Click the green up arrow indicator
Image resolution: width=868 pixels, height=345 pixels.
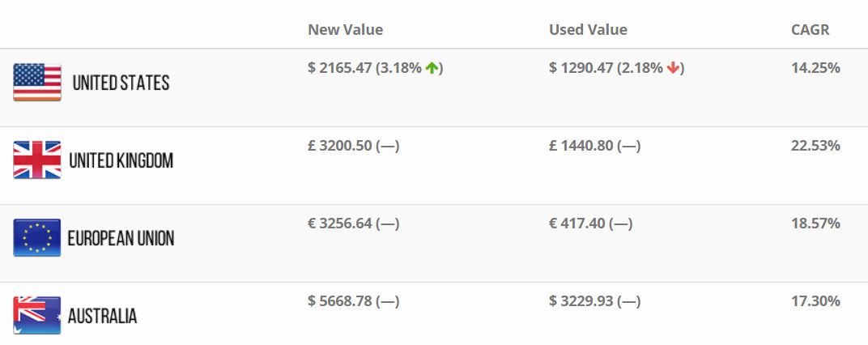432,68
